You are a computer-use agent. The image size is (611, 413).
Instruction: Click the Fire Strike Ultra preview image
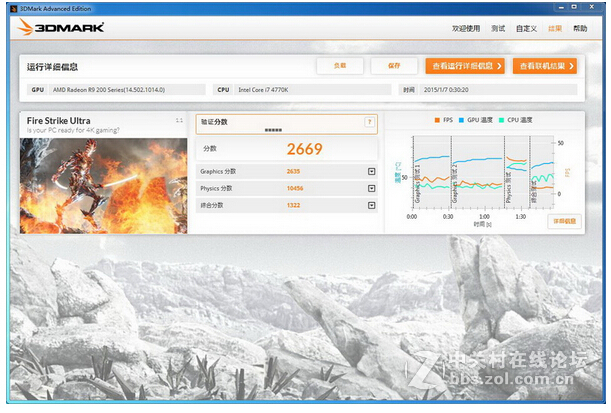pyautogui.click(x=104, y=186)
